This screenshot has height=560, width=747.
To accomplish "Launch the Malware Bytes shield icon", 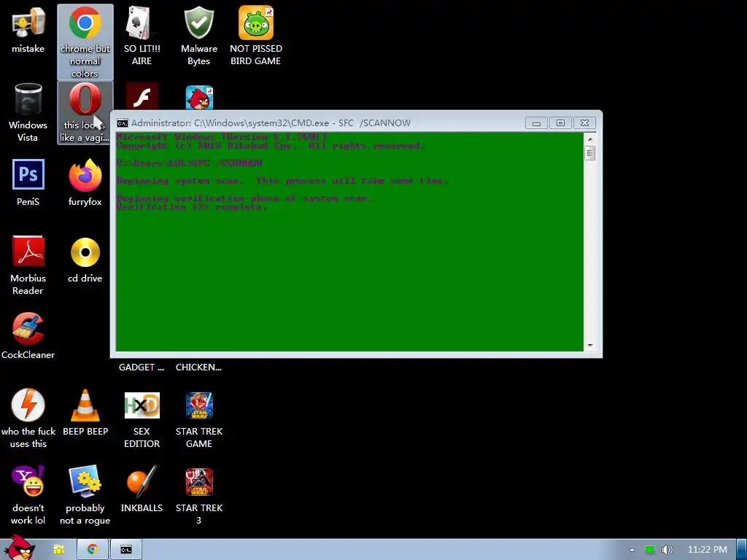I will (x=199, y=36).
